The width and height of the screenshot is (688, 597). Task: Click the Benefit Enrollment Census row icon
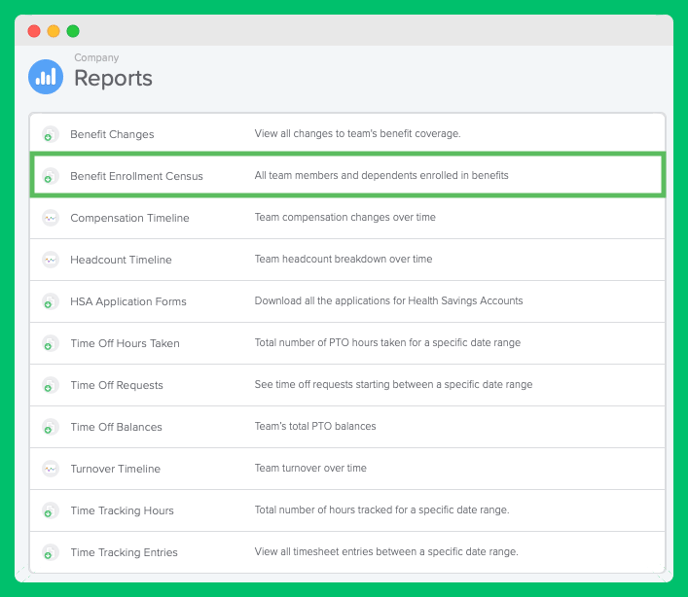50,176
